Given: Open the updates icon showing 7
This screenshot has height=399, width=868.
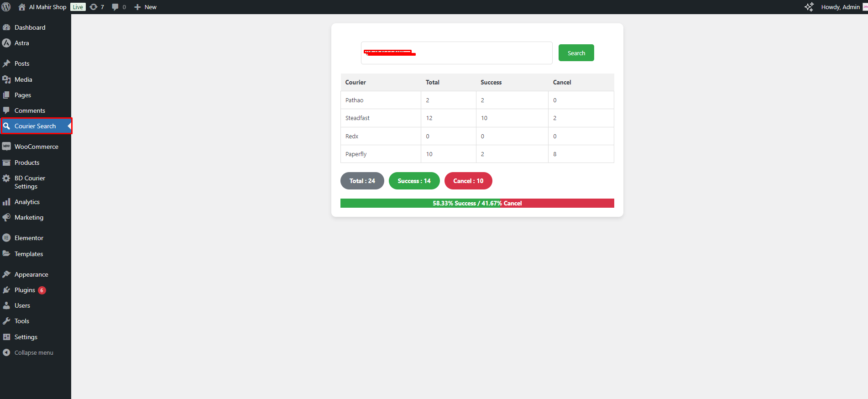Looking at the screenshot, I should click(x=94, y=7).
